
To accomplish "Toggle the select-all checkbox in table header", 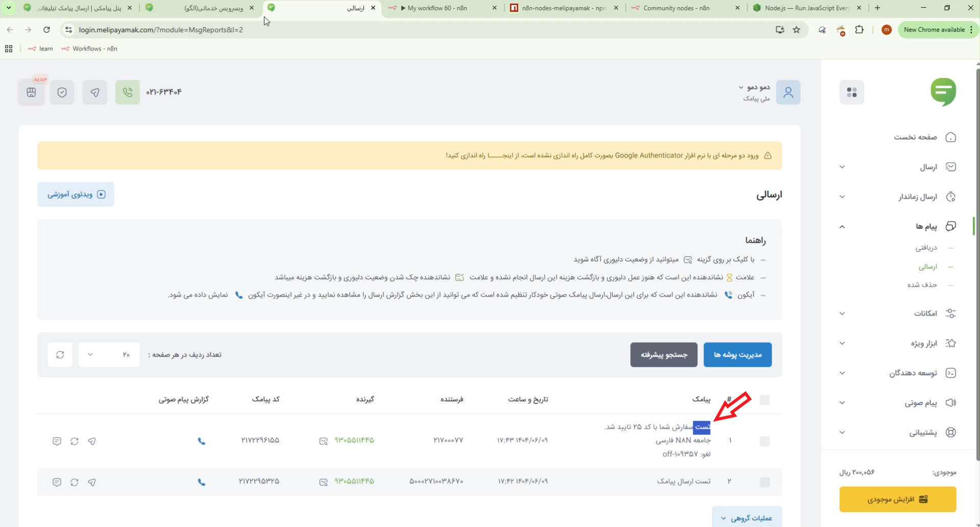I will pyautogui.click(x=764, y=400).
